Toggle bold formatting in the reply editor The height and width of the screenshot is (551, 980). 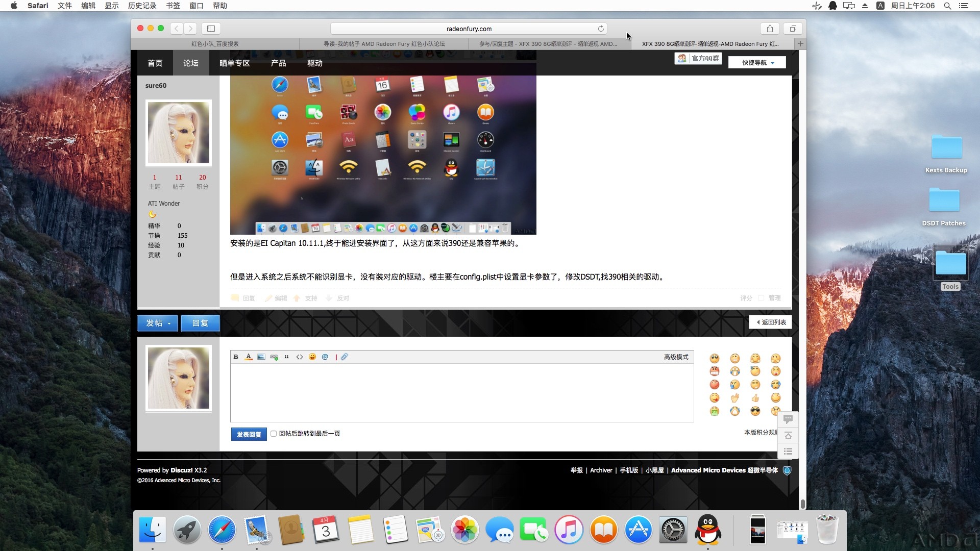click(236, 357)
